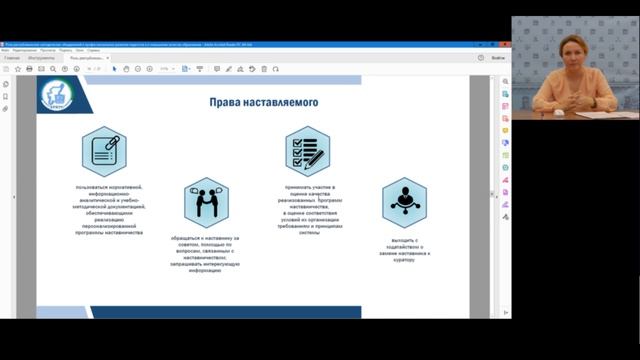This screenshot has width=640, height=360.
Task: Click the stamp tool icon
Action: (x=240, y=69)
